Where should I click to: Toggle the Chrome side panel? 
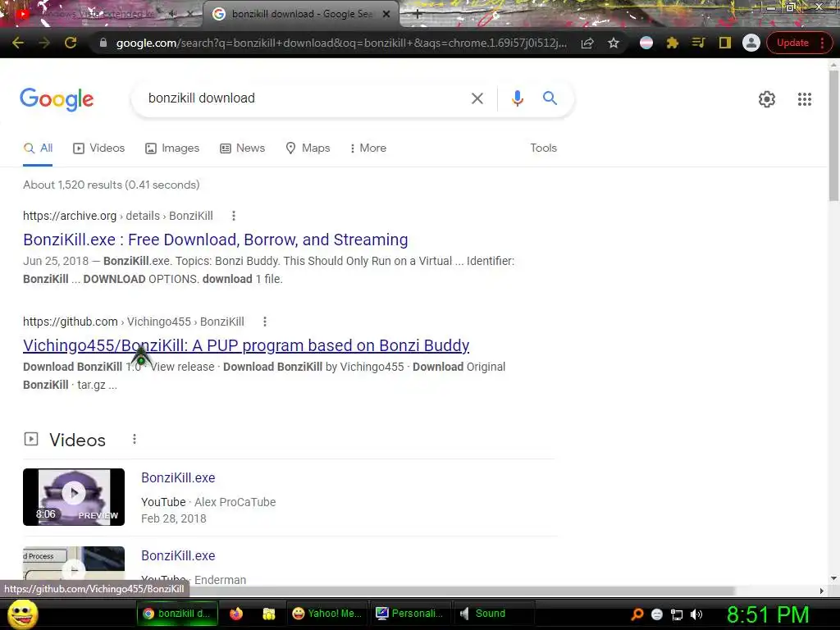[x=725, y=43]
